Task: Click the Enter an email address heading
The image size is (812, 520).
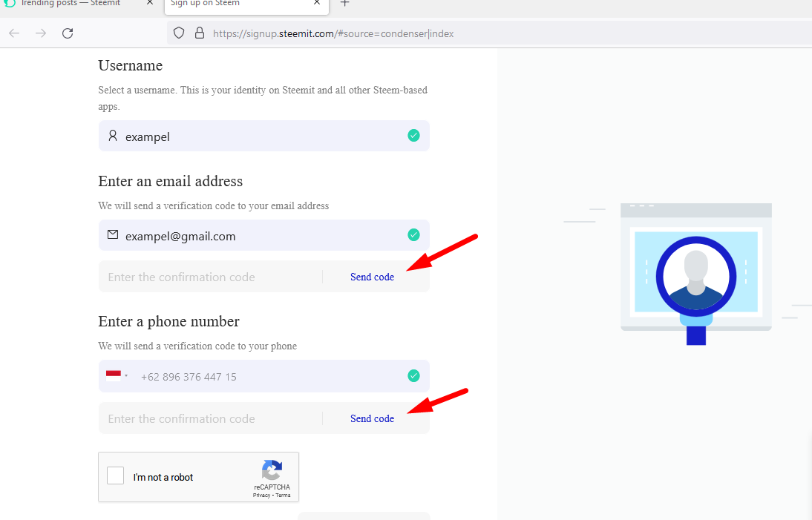Action: 171,181
